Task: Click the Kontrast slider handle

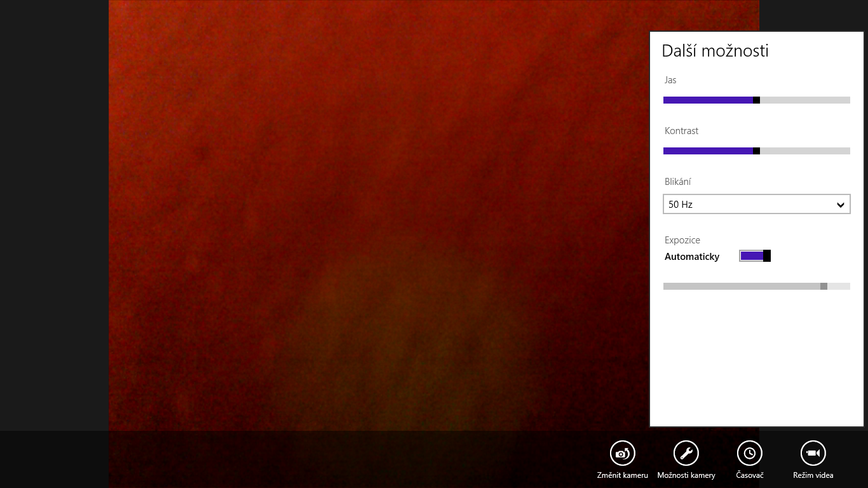Action: (x=756, y=151)
